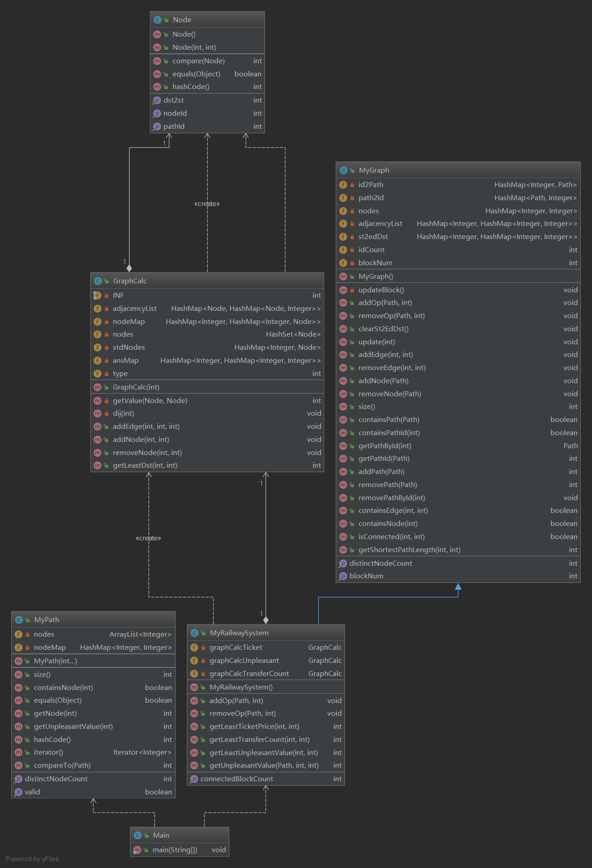This screenshot has width=592, height=868.
Task: Click the field icon for stdNodes
Action: 97,347
